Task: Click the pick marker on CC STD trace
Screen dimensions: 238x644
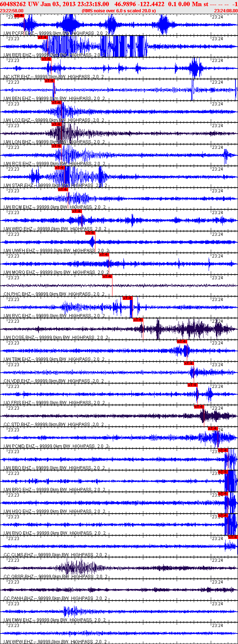Action: coord(199,407)
